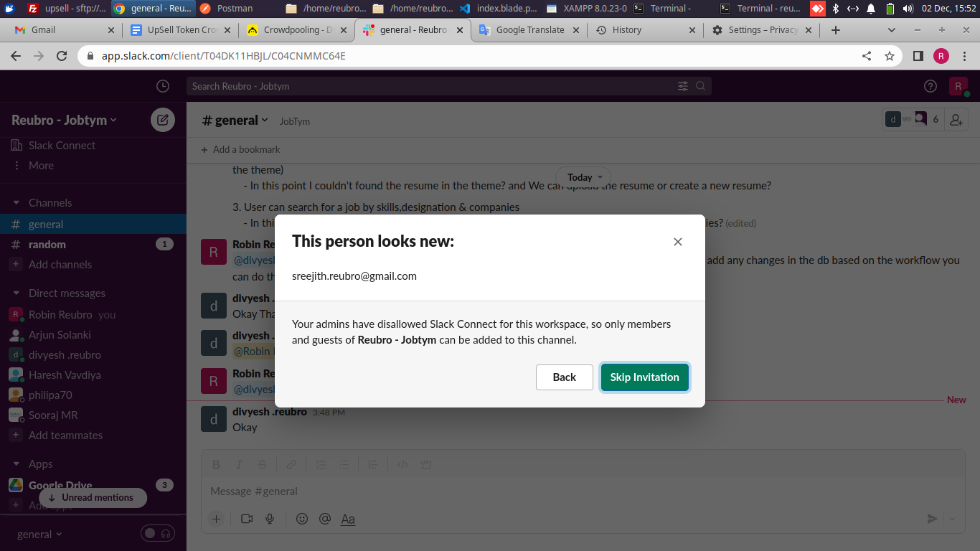Click the bulleted list icon
This screenshot has width=980, height=551.
coord(344,464)
